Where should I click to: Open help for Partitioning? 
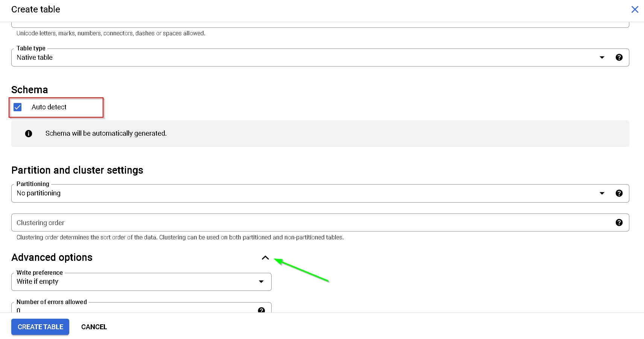(x=619, y=193)
